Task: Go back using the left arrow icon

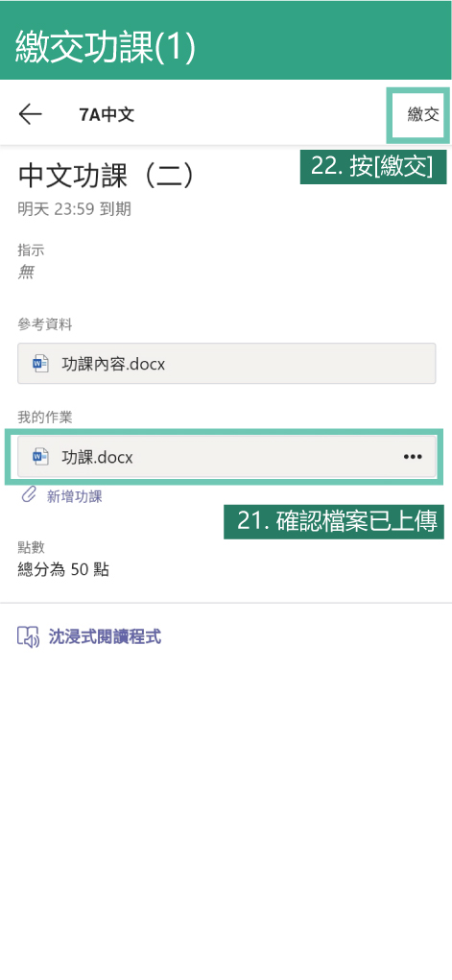Action: coord(30,114)
